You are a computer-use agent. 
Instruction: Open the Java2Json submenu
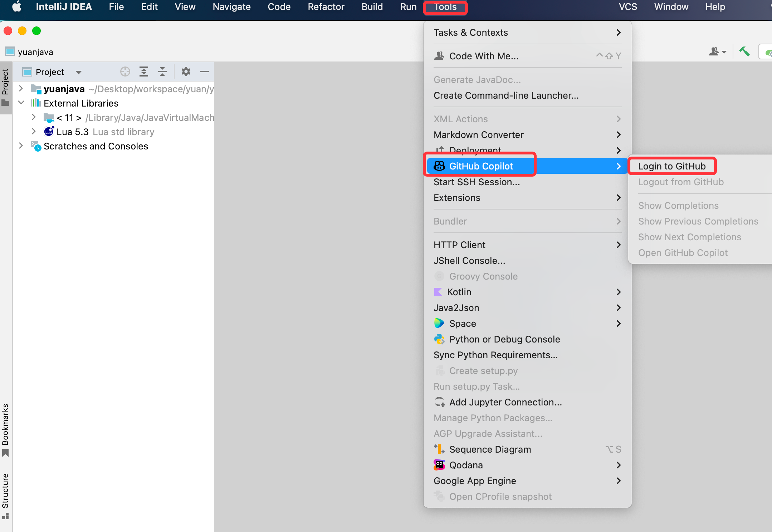click(x=527, y=308)
